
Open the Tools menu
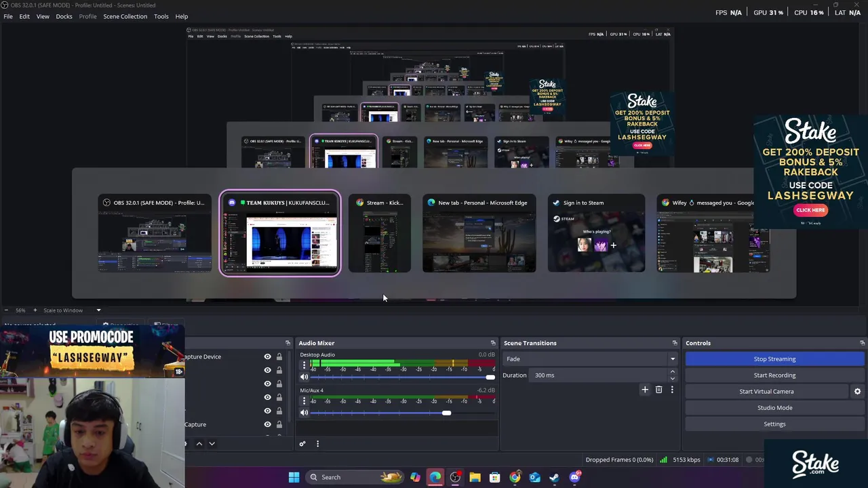tap(161, 16)
